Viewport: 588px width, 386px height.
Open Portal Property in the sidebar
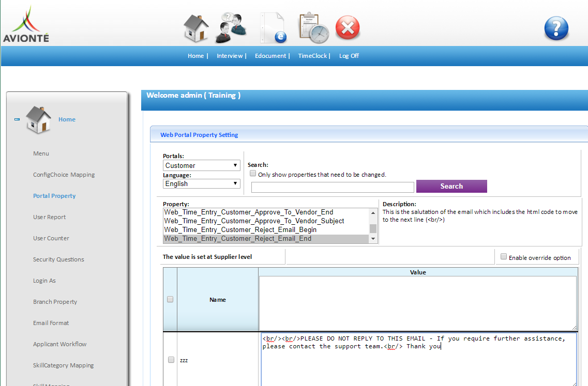(54, 196)
